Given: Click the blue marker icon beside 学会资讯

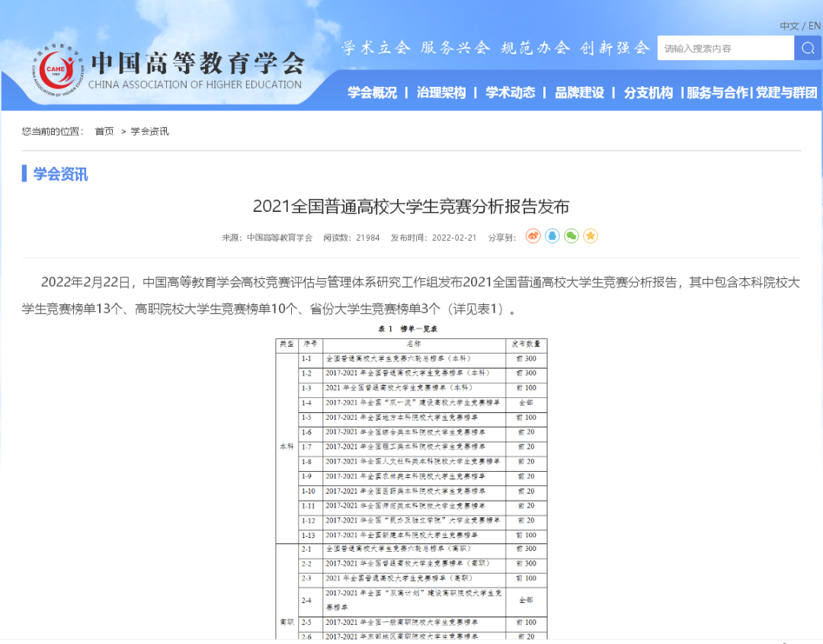Looking at the screenshot, I should [24, 175].
